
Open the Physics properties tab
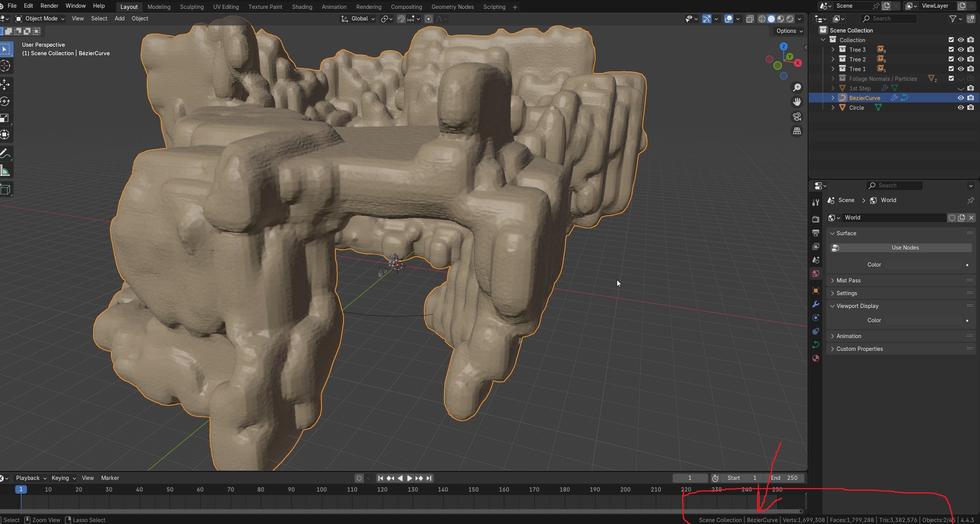coord(816,318)
